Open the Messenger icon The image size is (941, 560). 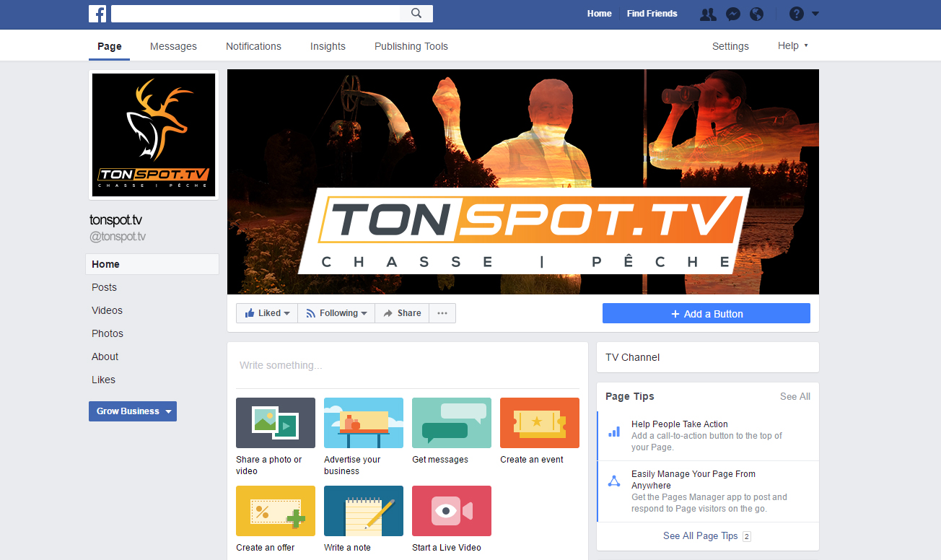tap(732, 14)
